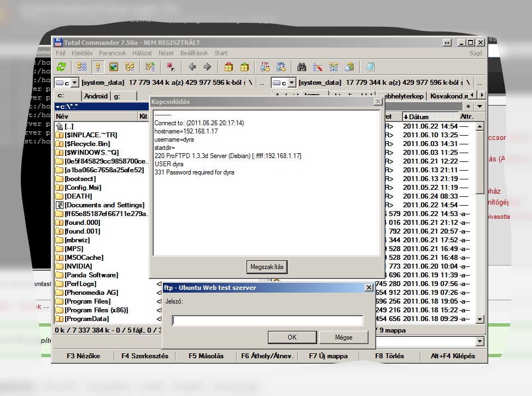This screenshot has width=532, height=396.
Task: Switch to brief file list view icon
Action: (x=82, y=67)
